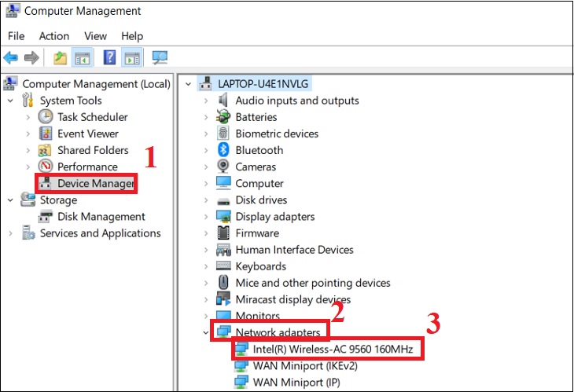Select the Computer device category
The image size is (574, 392).
click(259, 183)
